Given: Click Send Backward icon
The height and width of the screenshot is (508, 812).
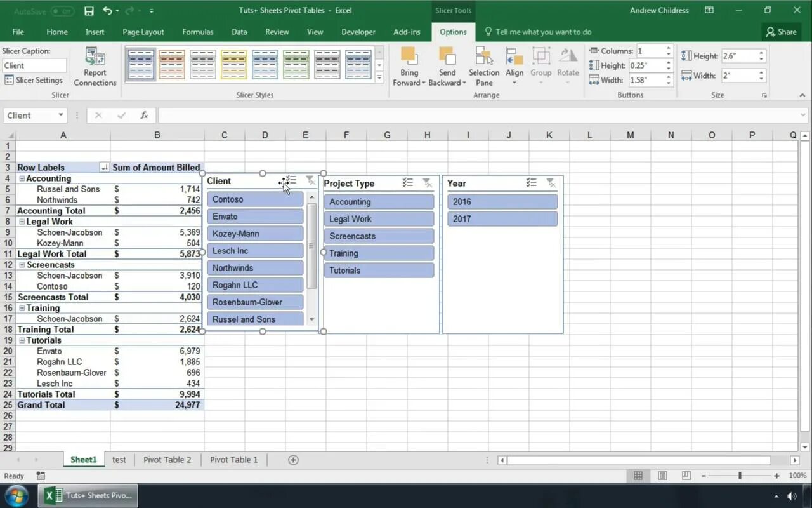Looking at the screenshot, I should coord(447,56).
